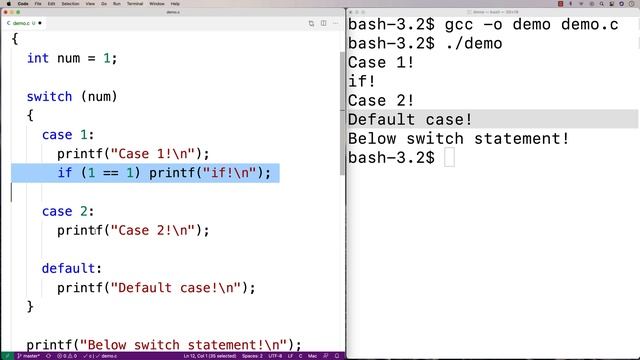This screenshot has height=360, width=640.
Task: Click the rightmost menu bar icon
Action: [632, 4]
